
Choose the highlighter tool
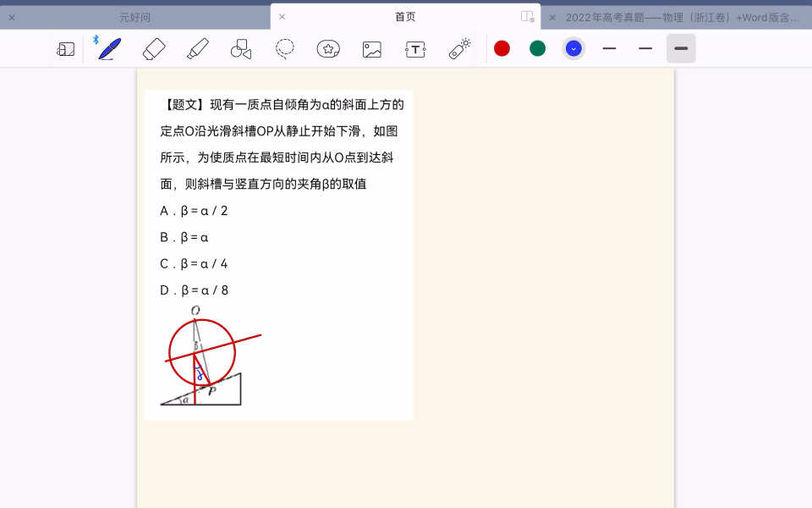197,49
